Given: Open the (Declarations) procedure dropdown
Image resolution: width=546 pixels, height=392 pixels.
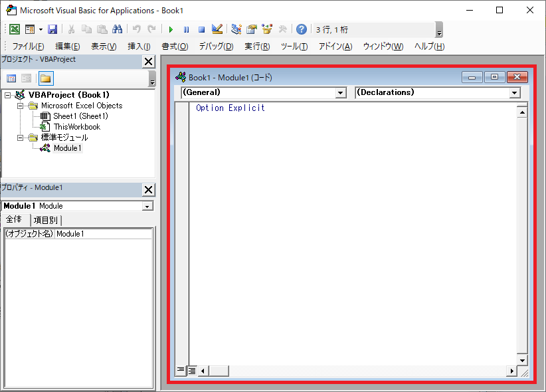Looking at the screenshot, I should pos(515,93).
